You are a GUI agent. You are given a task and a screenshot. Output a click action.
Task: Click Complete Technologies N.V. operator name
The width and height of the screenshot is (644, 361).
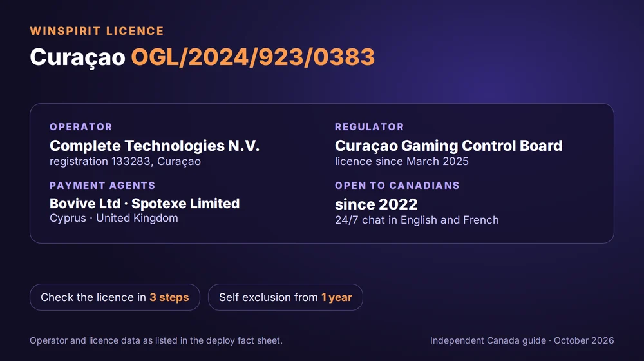tap(155, 146)
